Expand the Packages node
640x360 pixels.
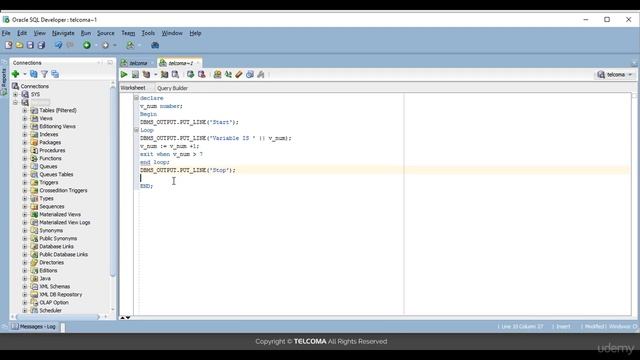pos(24,142)
